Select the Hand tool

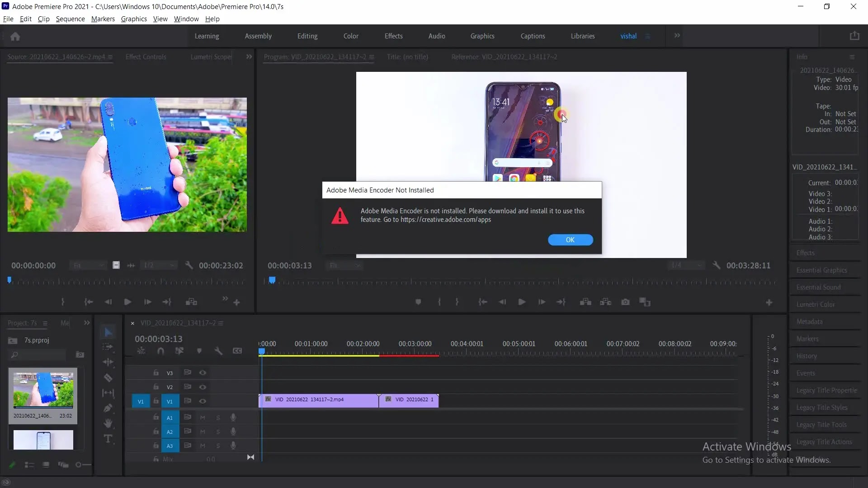(108, 423)
